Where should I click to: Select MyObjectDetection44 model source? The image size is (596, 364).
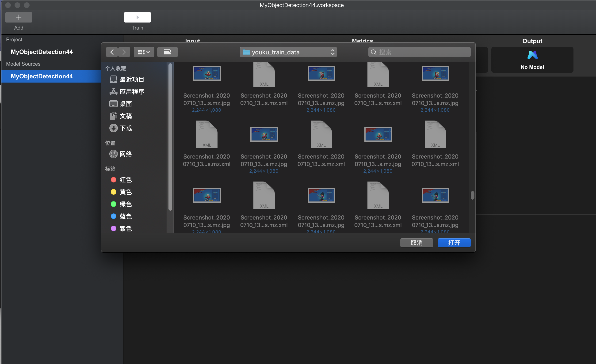coord(42,76)
